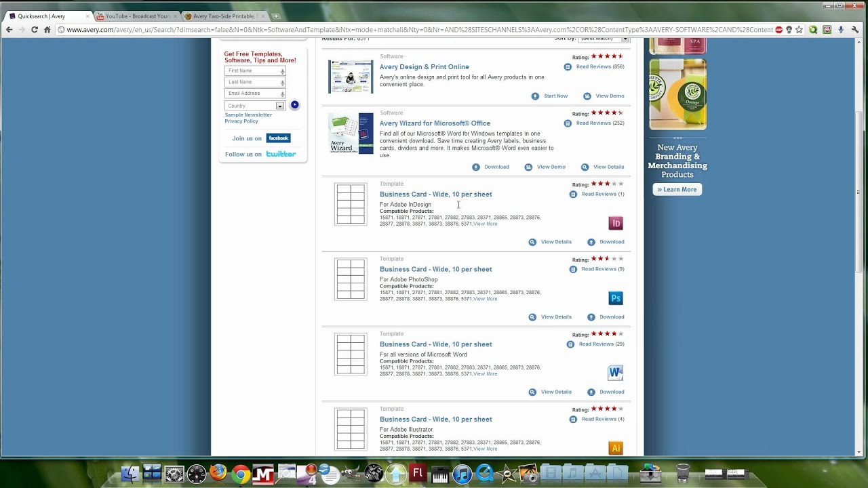Open the piano keyboard app in dock
The width and height of the screenshot is (868, 488).
(440, 474)
